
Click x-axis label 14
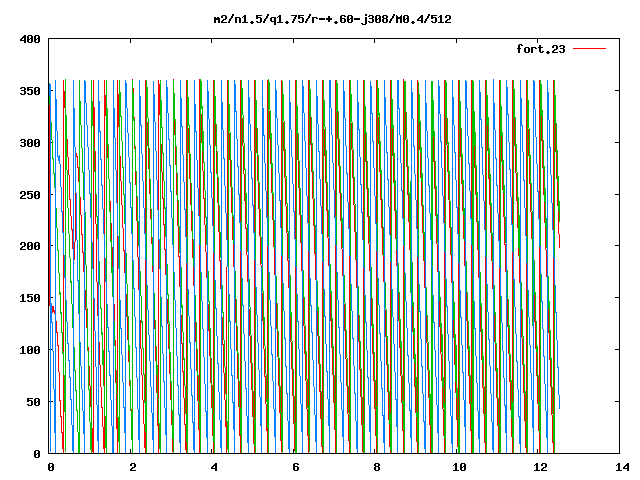tap(622, 467)
